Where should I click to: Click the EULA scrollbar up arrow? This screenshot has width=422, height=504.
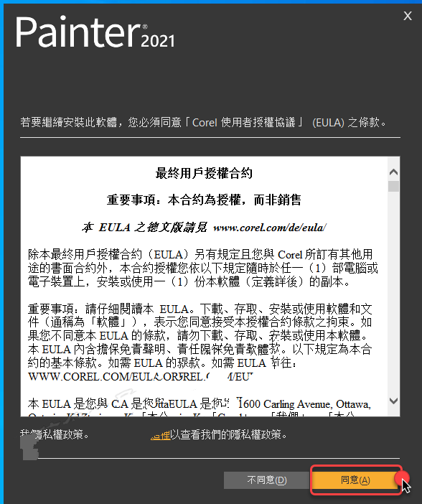point(393,172)
